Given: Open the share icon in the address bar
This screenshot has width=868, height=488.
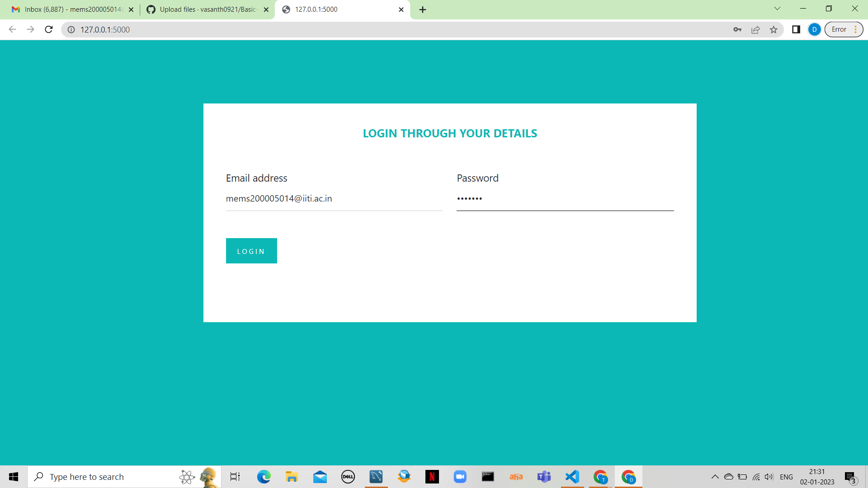Looking at the screenshot, I should (x=755, y=29).
